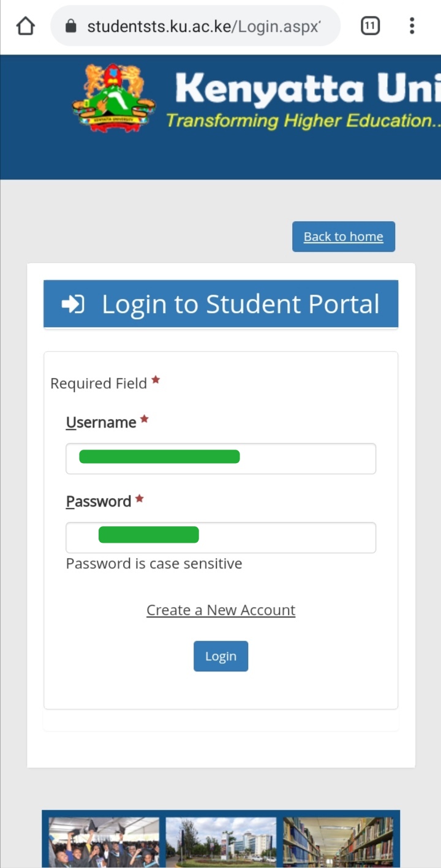Click the Username field label

tap(101, 422)
